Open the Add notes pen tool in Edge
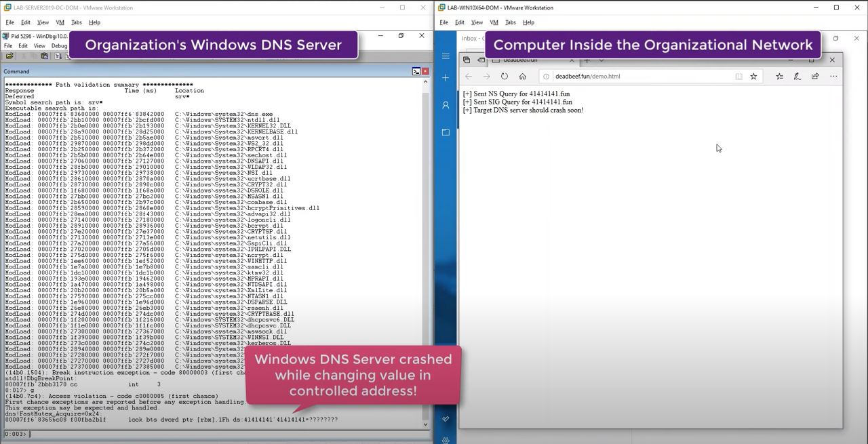 tap(797, 77)
